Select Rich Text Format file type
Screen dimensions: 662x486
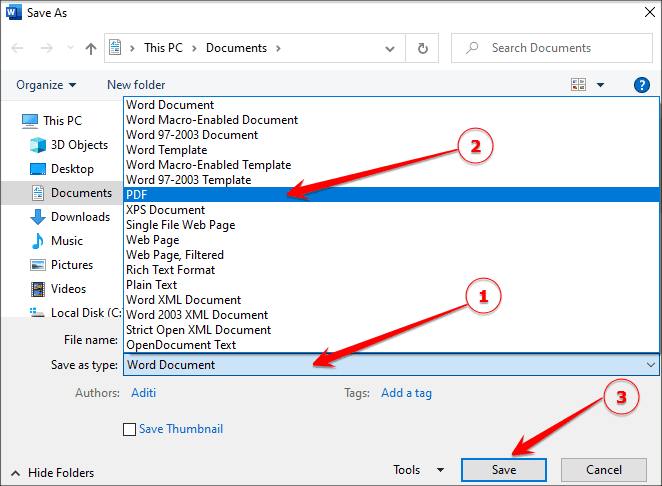pos(170,270)
